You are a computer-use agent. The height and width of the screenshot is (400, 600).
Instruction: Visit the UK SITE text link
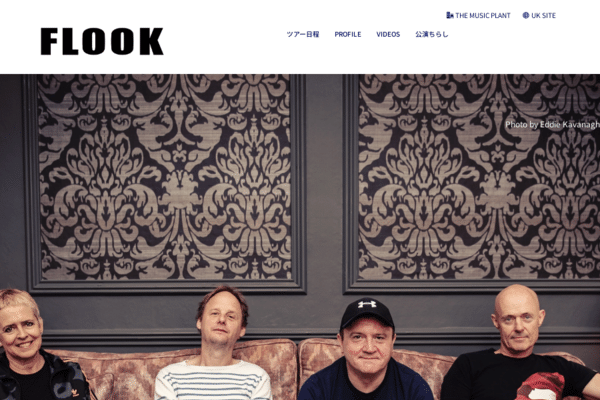coord(543,16)
